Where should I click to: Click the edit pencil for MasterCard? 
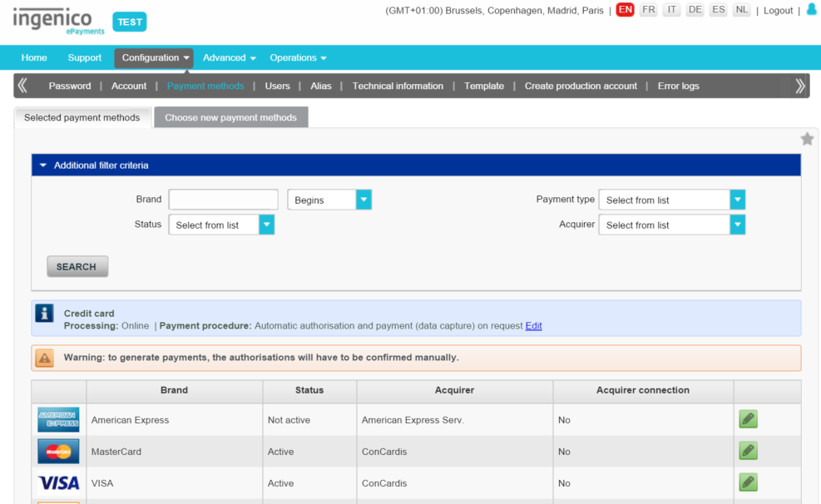[748, 451]
